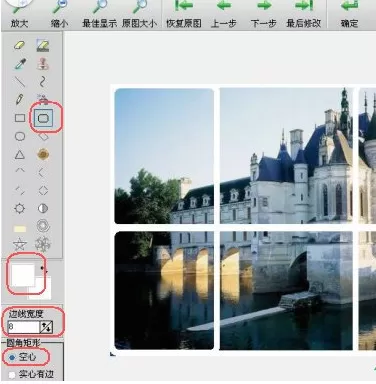376x384 pixels.
Task: Select the sun gear shape tool
Action: tap(20, 208)
